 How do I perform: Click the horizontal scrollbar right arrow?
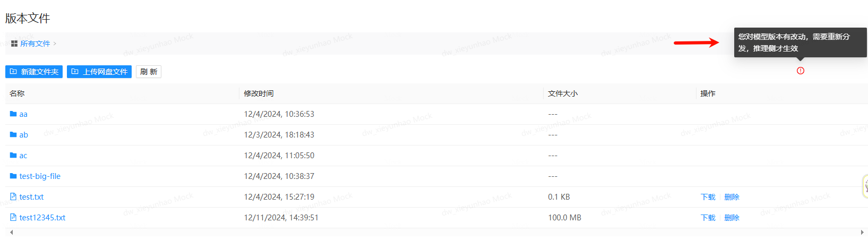(x=862, y=232)
